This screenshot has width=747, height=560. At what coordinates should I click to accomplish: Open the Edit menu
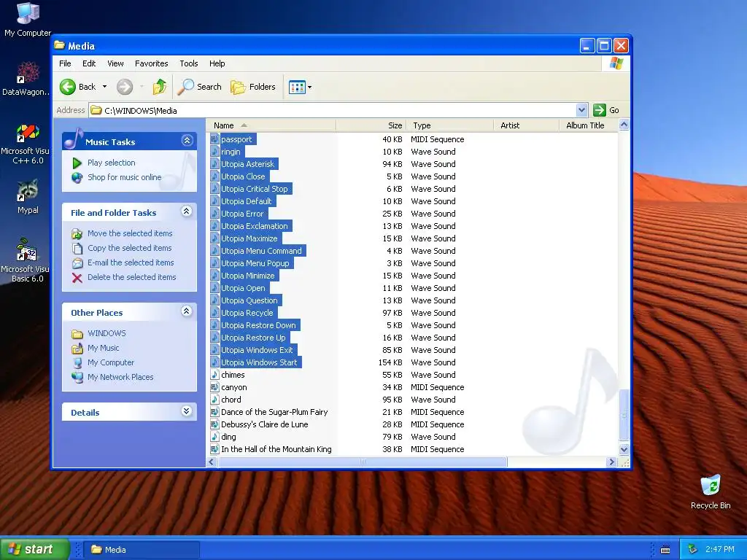click(x=88, y=63)
